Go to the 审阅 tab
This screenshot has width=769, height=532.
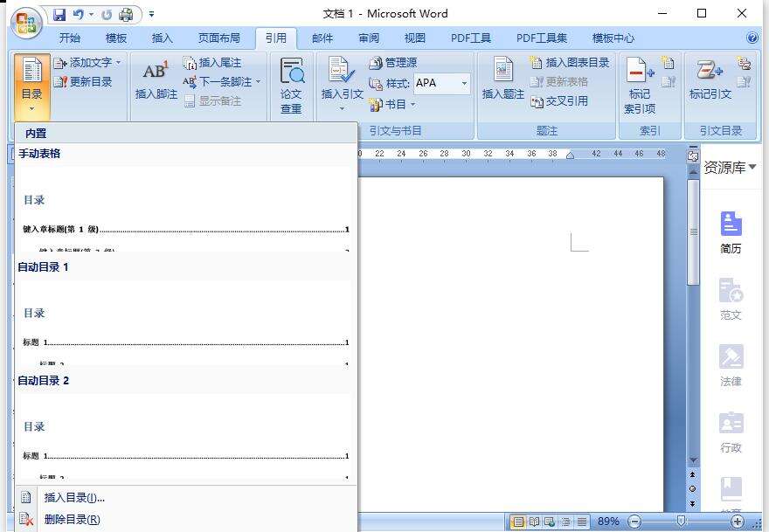coord(369,38)
